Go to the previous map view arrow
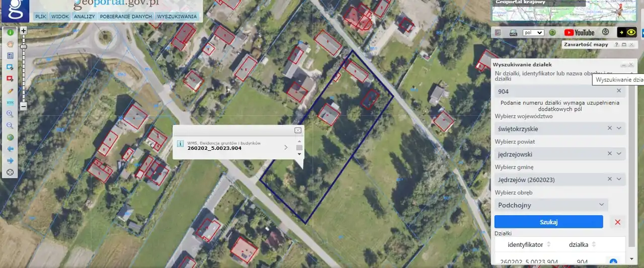 (10, 149)
